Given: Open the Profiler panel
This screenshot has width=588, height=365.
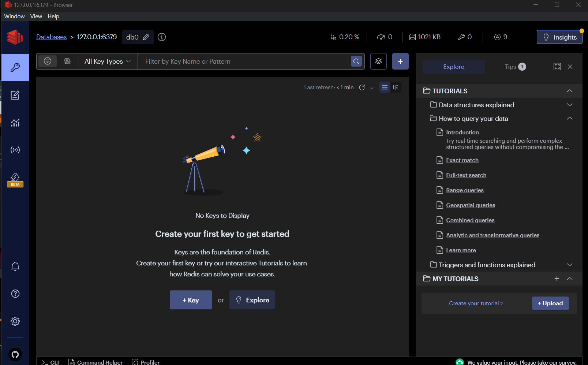Looking at the screenshot, I should point(146,362).
